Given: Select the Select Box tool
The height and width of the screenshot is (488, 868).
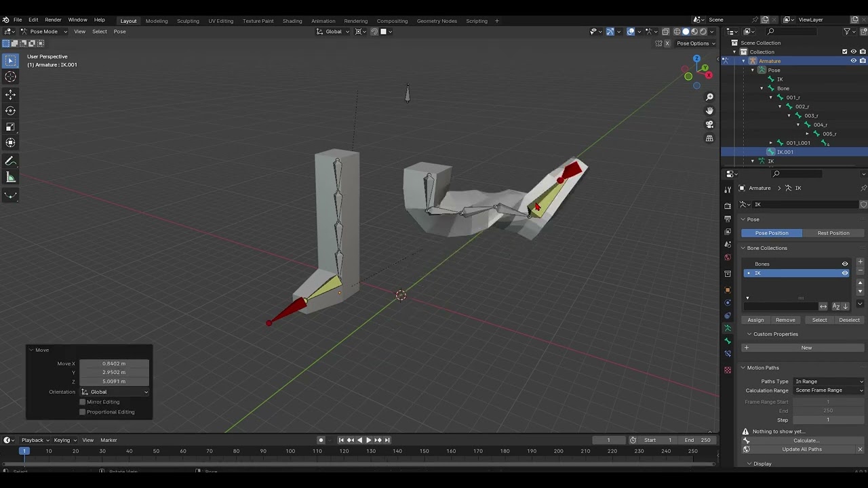Looking at the screenshot, I should (10, 60).
